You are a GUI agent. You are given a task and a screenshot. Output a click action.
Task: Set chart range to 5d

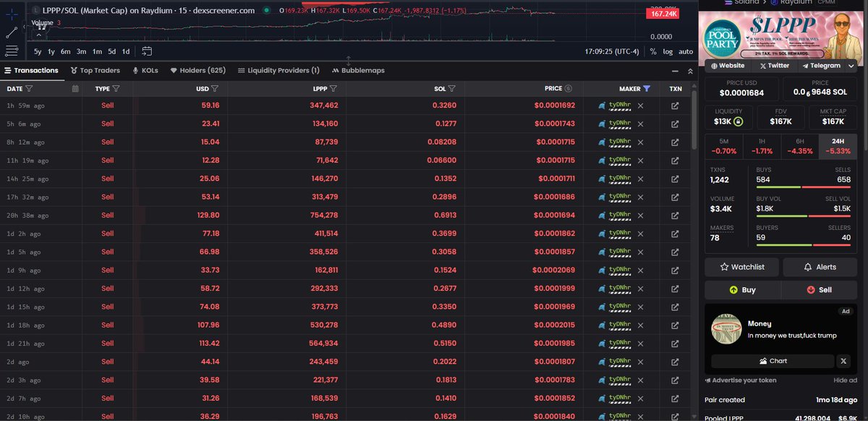click(x=112, y=51)
